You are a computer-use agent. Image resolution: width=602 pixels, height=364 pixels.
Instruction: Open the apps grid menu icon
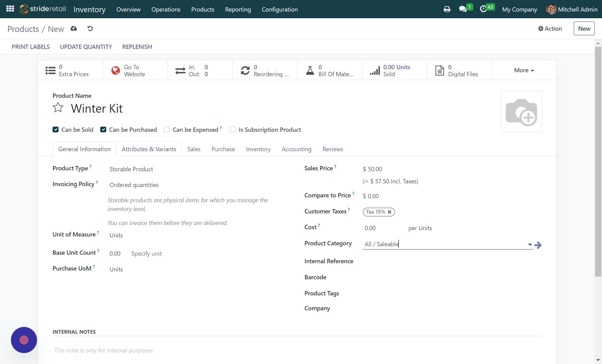point(10,9)
